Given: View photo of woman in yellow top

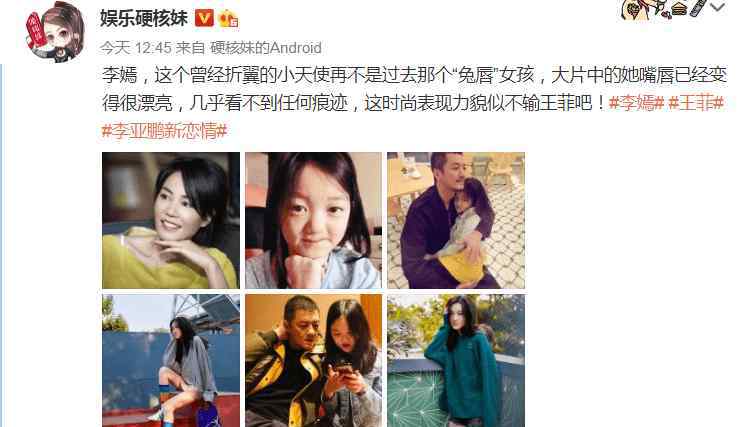Looking at the screenshot, I should point(171,220).
